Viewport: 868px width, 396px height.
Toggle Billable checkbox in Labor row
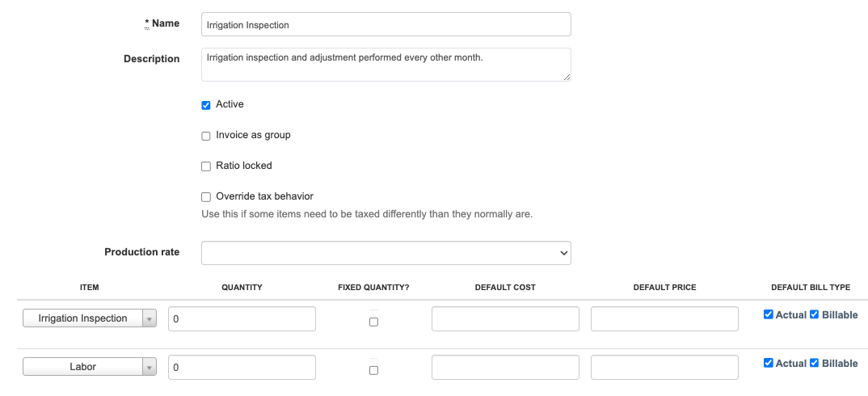coord(815,364)
